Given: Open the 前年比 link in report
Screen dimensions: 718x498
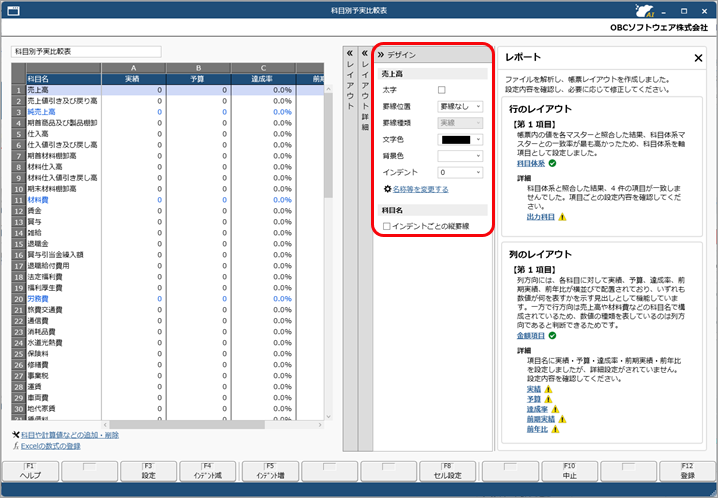Looking at the screenshot, I should click(x=537, y=429).
